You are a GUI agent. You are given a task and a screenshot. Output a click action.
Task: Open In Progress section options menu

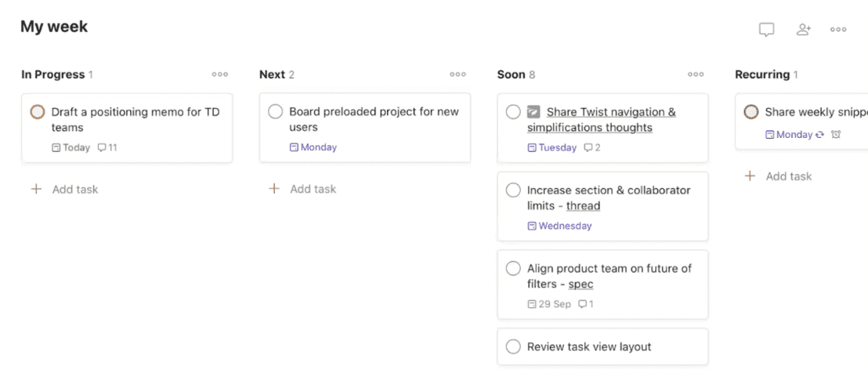tap(220, 74)
